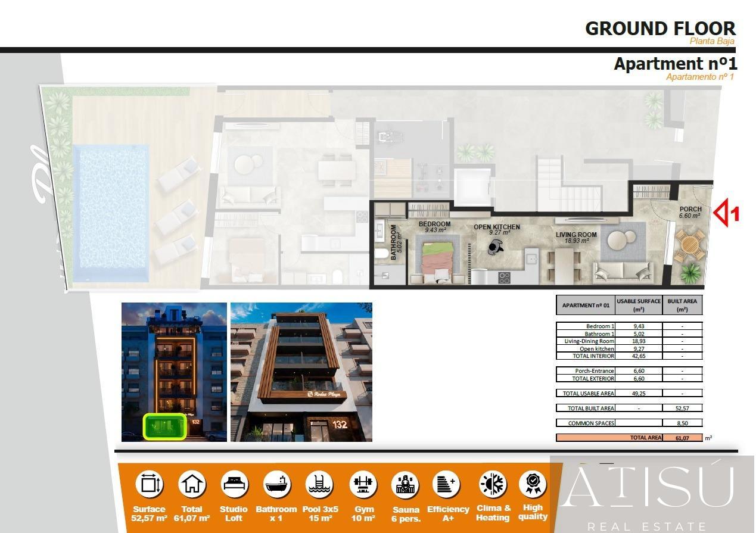Click the house icon for Total area
Viewport: 756px width, 533px height.
coord(191,484)
